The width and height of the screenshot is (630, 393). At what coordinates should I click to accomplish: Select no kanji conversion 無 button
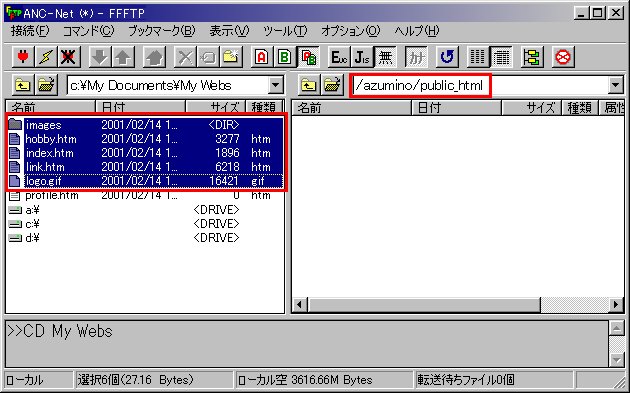385,57
